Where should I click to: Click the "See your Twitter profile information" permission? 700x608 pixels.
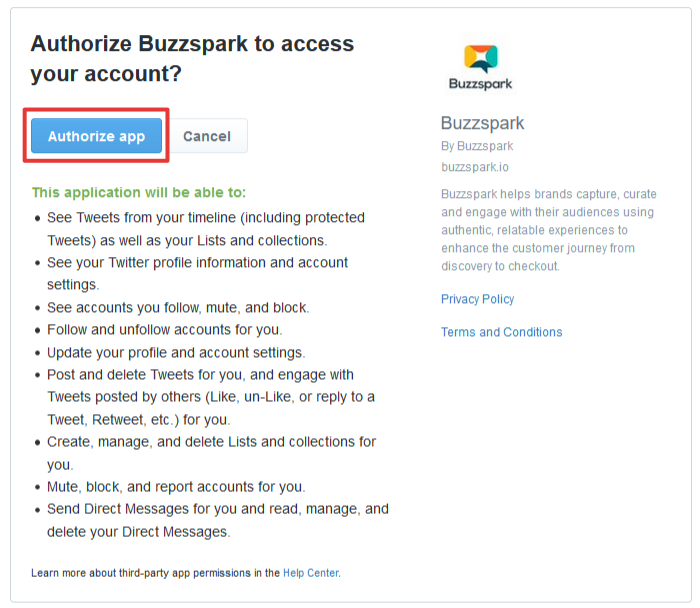click(x=197, y=262)
